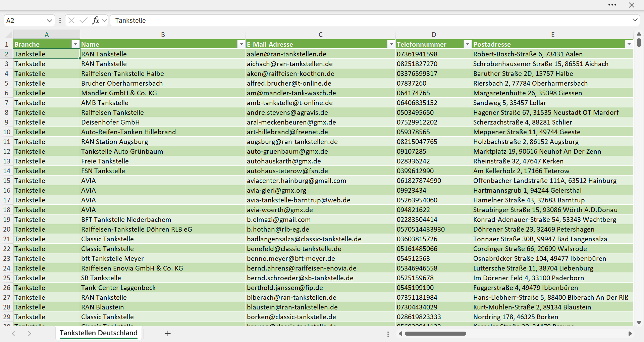This screenshot has width=644, height=342.
Task: Click the Name Box showing A2
Action: click(25, 20)
